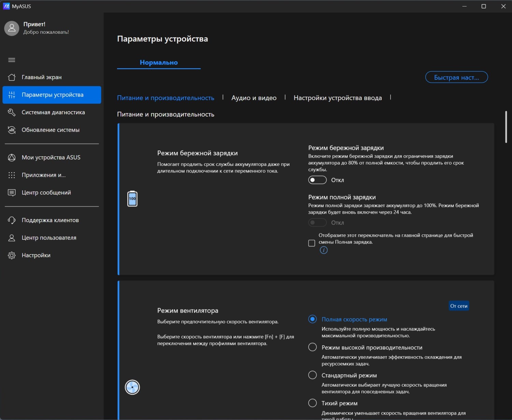Choose Тихий режим fan radio button
Viewport: 512px width, 420px height.
click(312, 403)
